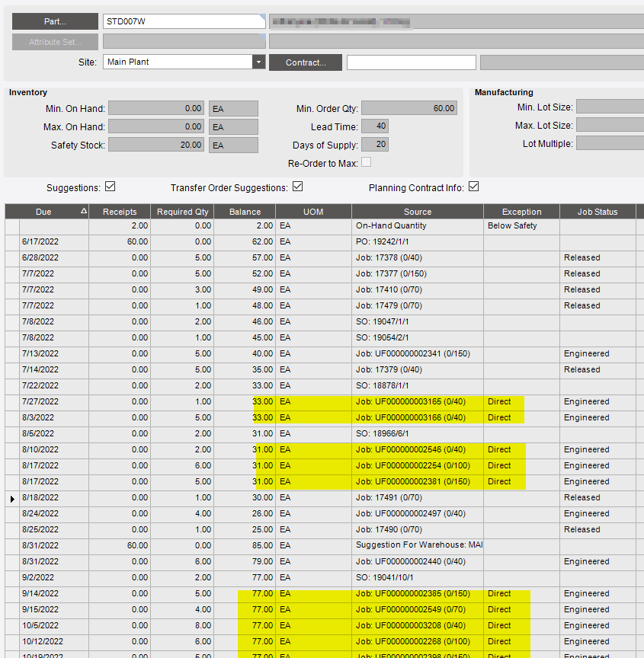Click the SO: 19054/2/1 source cell
Screen dimensions: 644x658
point(418,337)
